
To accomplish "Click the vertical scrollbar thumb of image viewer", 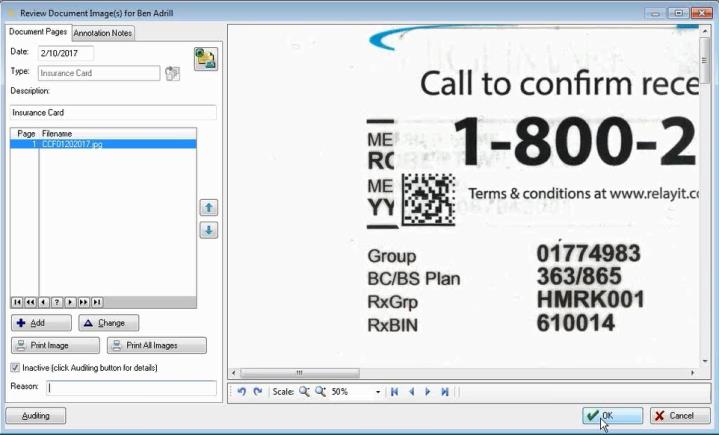I will 705,60.
